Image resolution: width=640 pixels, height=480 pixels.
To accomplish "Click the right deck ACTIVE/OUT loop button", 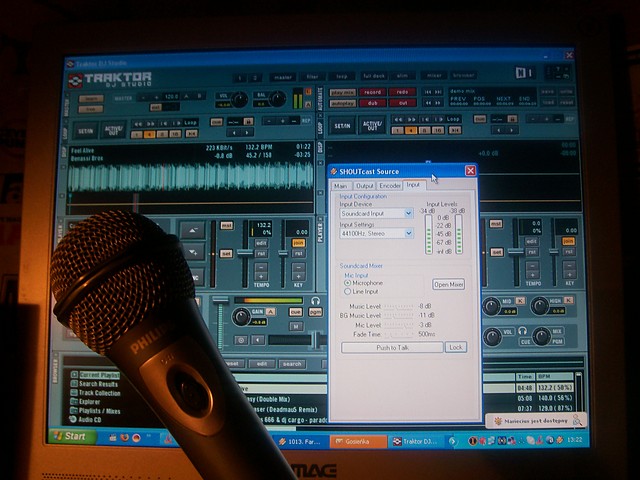I will tap(372, 125).
